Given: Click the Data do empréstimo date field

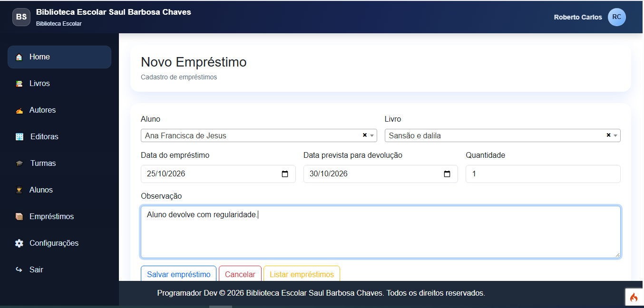Looking at the screenshot, I should 218,174.
